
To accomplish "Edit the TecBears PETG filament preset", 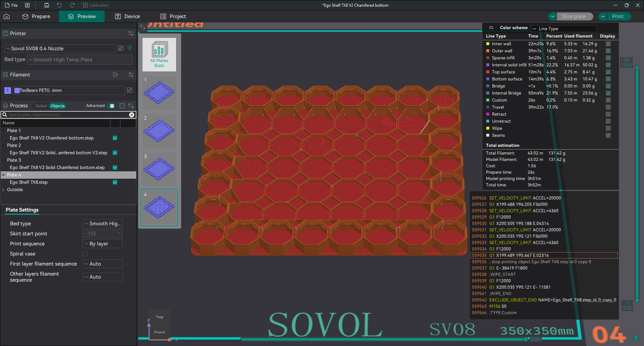I will click(130, 90).
